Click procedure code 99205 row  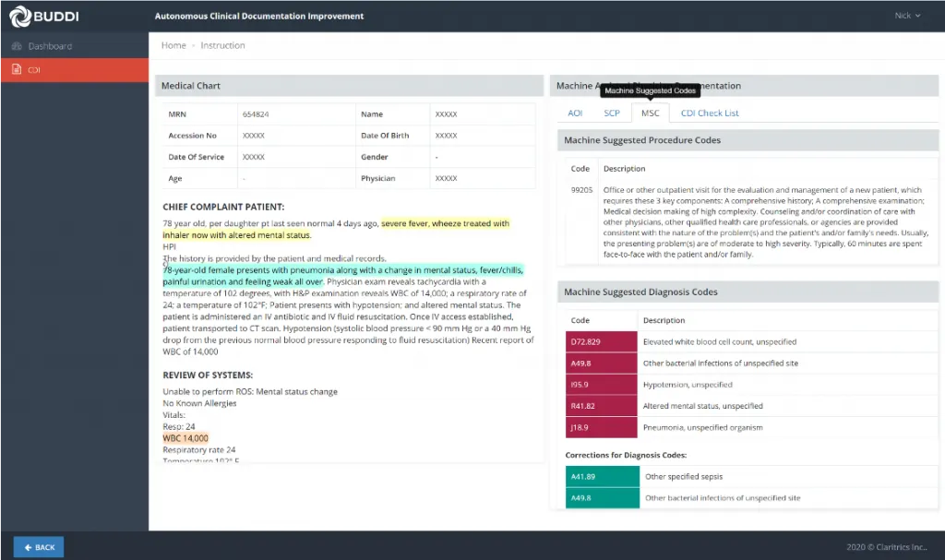pyautogui.click(x=580, y=190)
